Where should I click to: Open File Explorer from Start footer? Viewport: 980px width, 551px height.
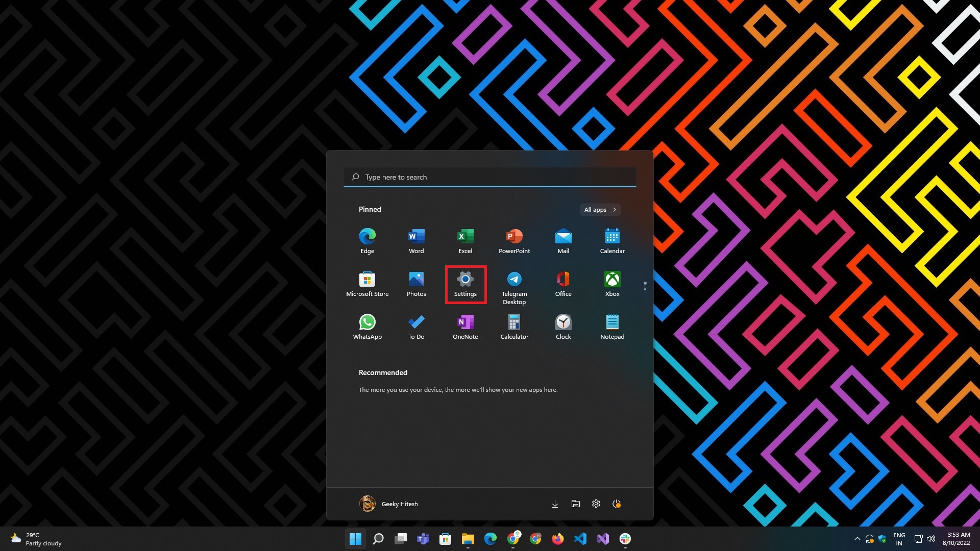point(575,504)
